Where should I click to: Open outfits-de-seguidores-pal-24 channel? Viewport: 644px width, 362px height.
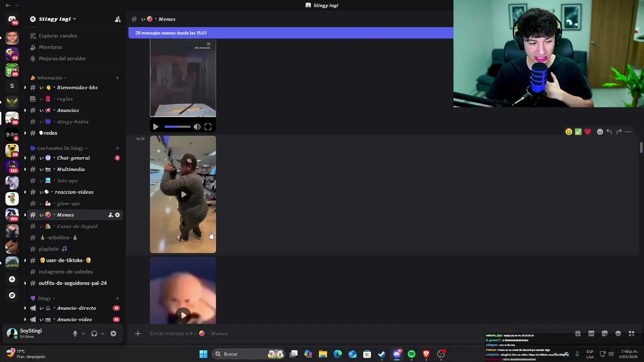point(74,283)
